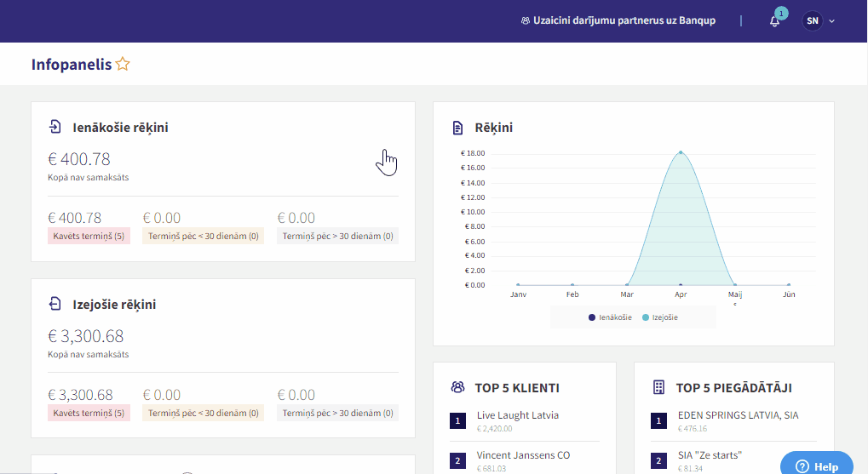Click rank badge 2 beside SIA "Ze starts"
Screen dimensions: 868x474
tap(658, 460)
